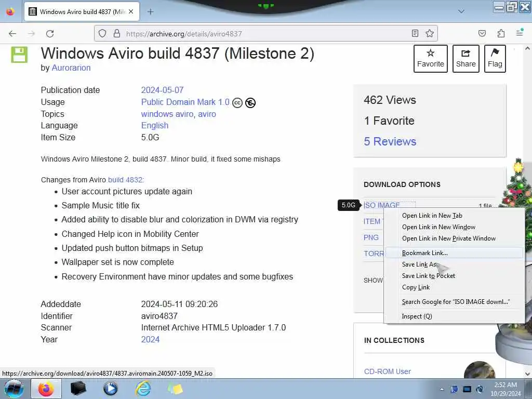This screenshot has height=399, width=532.
Task: Click the page scrollbar down arrow
Action: click(x=527, y=374)
